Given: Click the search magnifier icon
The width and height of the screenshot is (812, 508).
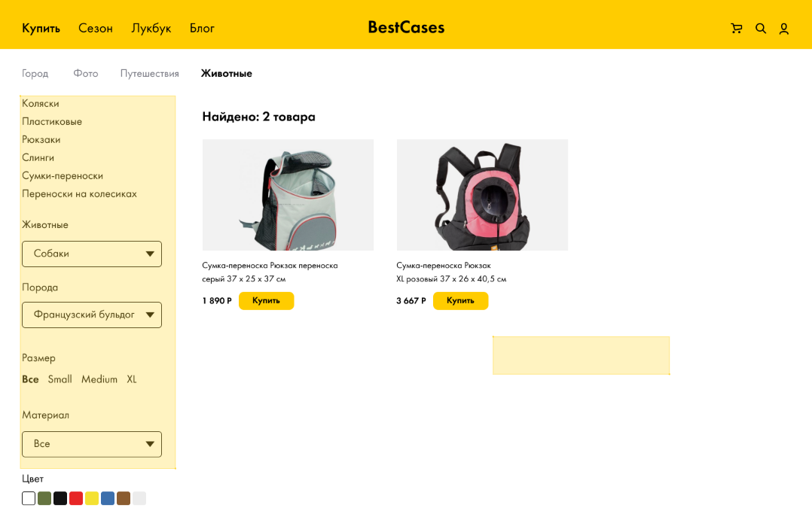Looking at the screenshot, I should click(760, 29).
